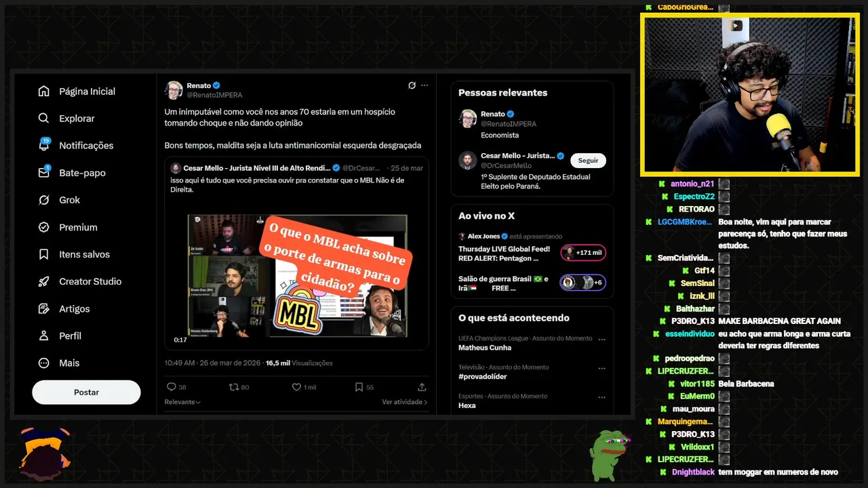Open Hexa trending topic
This screenshot has width=868, height=488.
pyautogui.click(x=467, y=405)
